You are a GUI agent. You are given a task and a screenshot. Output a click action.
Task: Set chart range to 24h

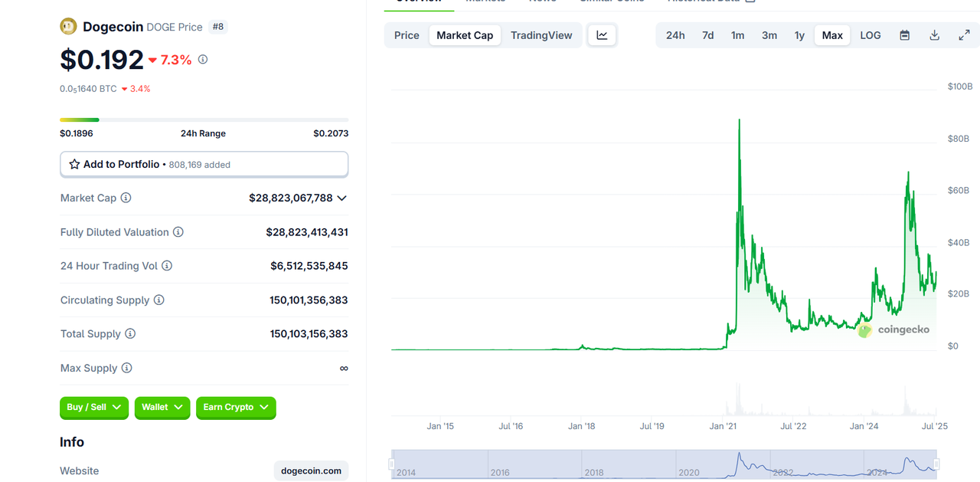click(675, 35)
